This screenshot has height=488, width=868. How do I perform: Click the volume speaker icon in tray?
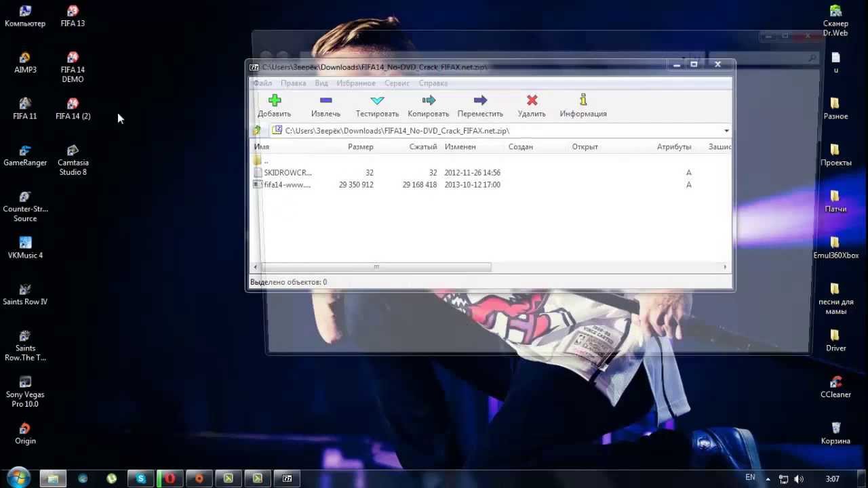click(798, 479)
